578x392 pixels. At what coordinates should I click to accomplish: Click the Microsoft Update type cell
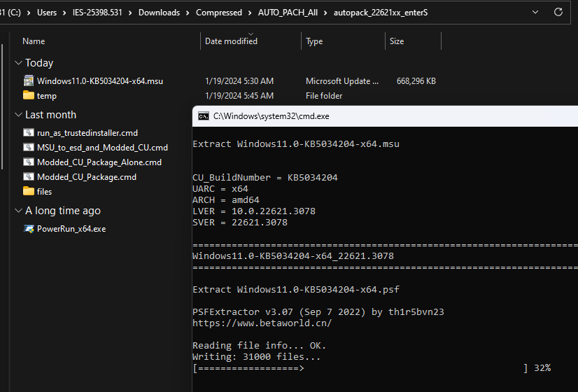[342, 81]
